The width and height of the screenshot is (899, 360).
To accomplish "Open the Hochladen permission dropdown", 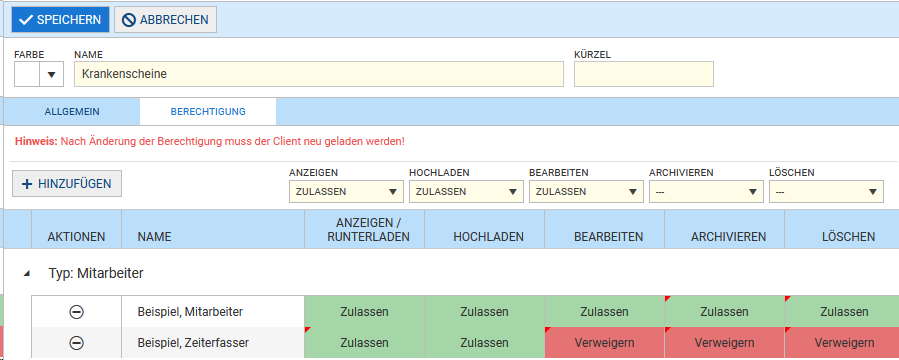I will click(466, 191).
